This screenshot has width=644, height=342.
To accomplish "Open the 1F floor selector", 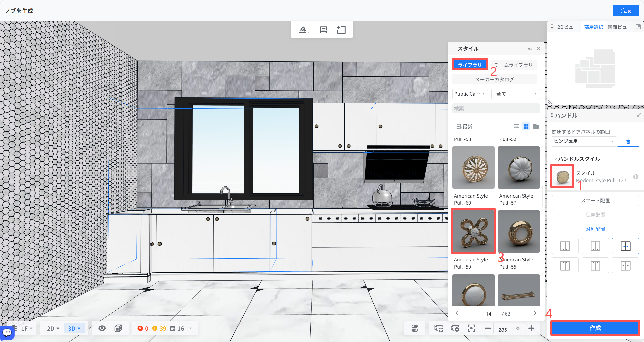I will (27, 328).
